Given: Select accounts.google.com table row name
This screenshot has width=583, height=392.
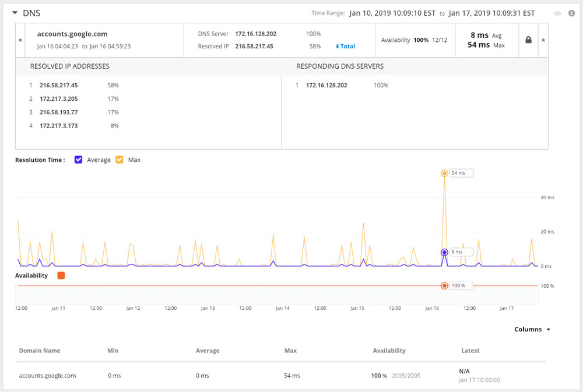Looking at the screenshot, I should click(47, 376).
